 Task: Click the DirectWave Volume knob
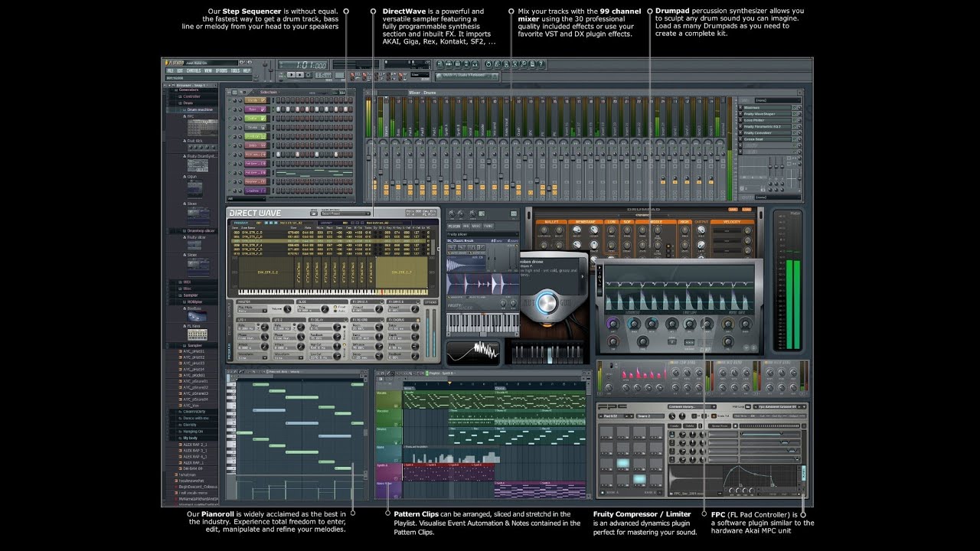point(288,309)
